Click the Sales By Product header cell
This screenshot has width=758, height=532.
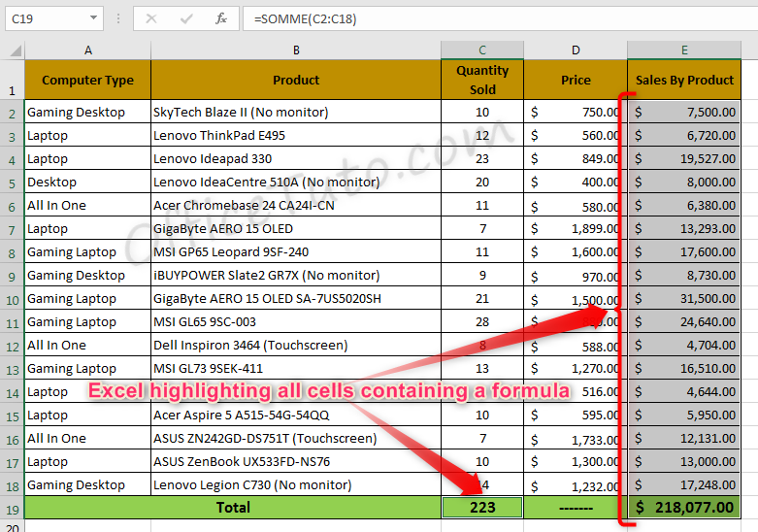[x=684, y=80]
